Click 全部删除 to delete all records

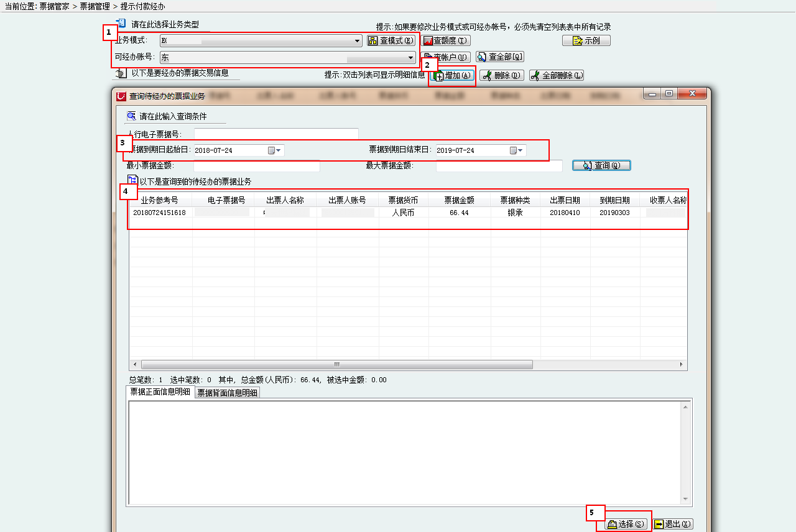(557, 76)
